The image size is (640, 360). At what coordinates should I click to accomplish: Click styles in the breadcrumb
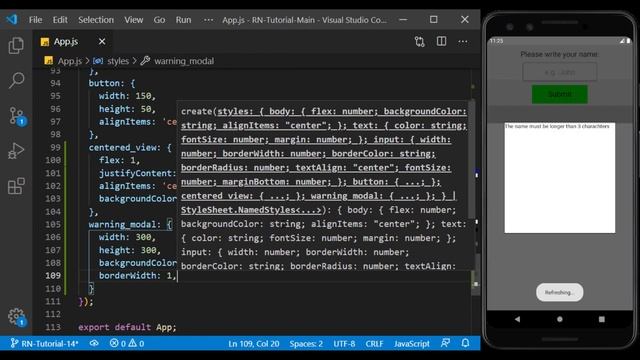118,61
